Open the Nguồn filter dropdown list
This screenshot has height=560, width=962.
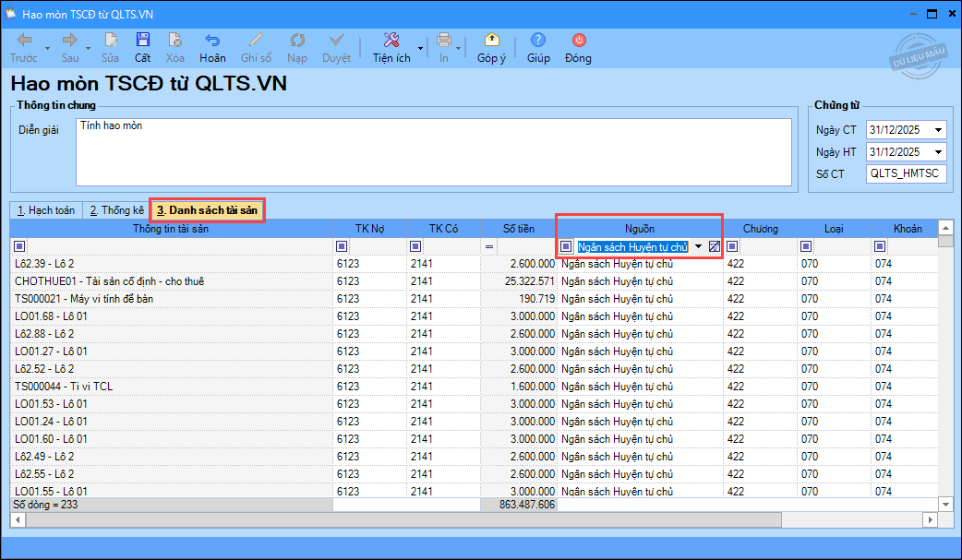(x=698, y=246)
